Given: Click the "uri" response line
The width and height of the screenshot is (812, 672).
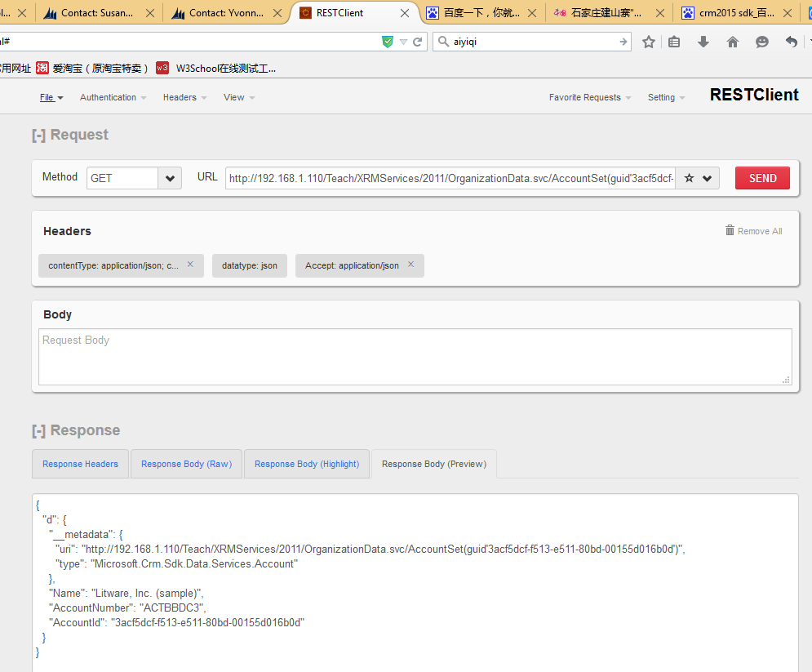Looking at the screenshot, I should click(x=371, y=550).
